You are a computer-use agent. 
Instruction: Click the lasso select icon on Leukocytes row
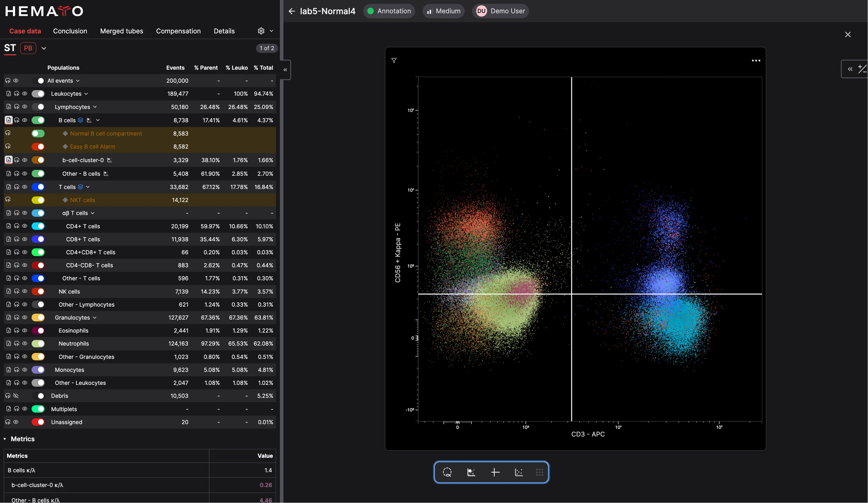tap(17, 94)
